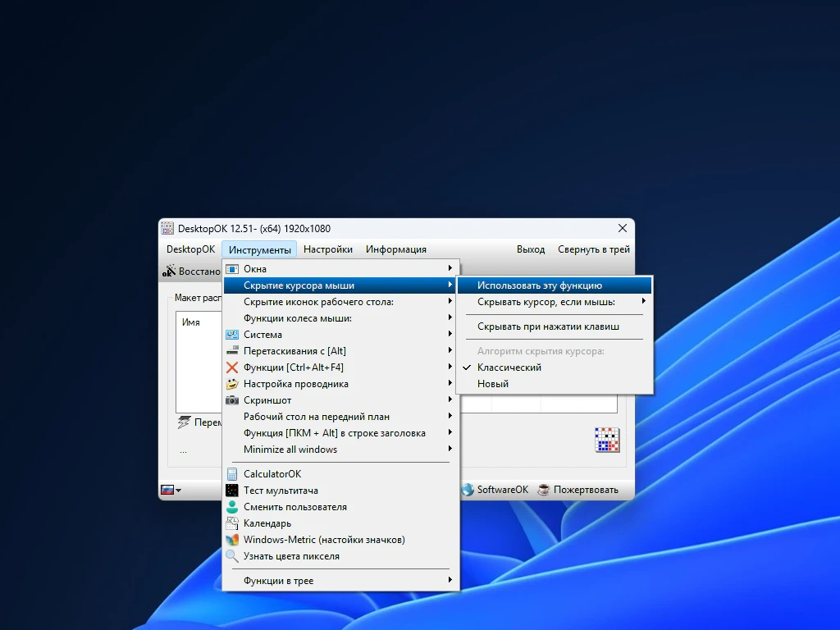Screen dimensions: 840x630
Task: Open the Информация menu
Action: (396, 249)
